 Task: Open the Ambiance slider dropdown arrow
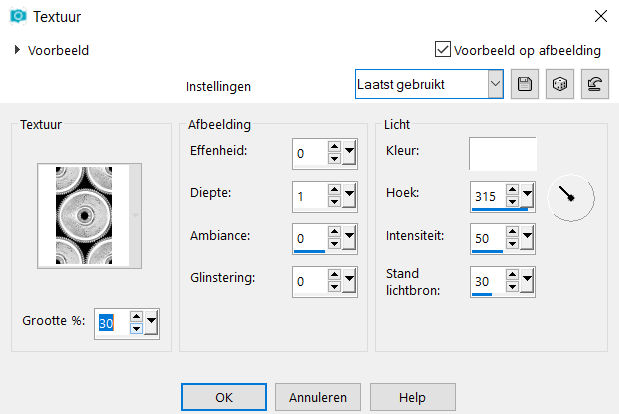pyautogui.click(x=349, y=236)
